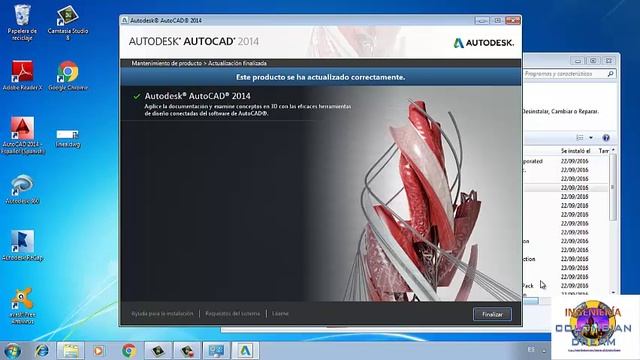This screenshot has width=640, height=360.
Task: Show hidden tray icons arrow
Action: click(544, 351)
